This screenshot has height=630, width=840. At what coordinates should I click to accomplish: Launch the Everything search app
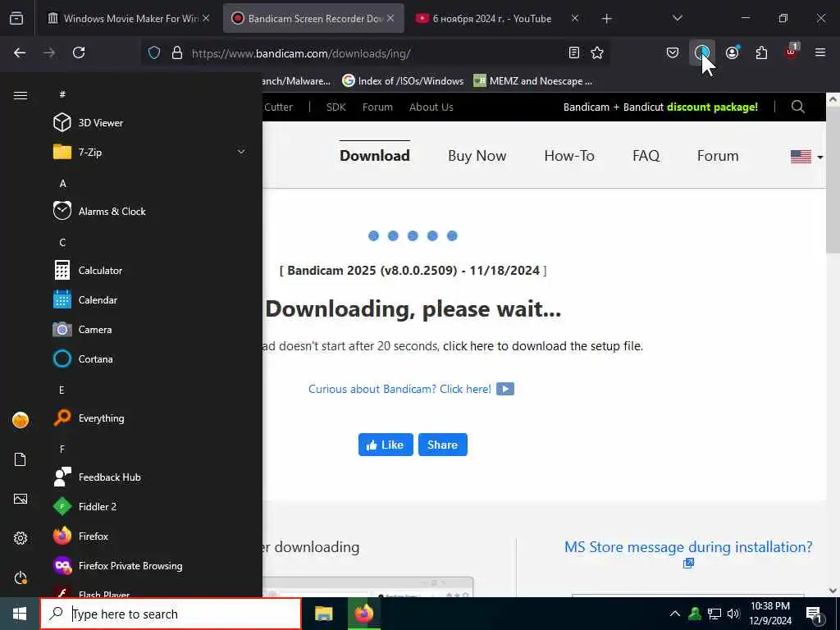coord(89,418)
